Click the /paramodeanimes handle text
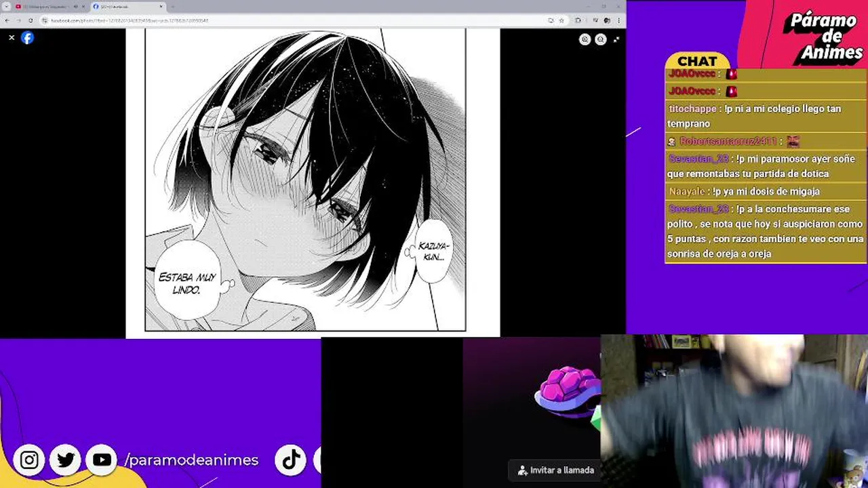The width and height of the screenshot is (868, 488). [x=191, y=460]
